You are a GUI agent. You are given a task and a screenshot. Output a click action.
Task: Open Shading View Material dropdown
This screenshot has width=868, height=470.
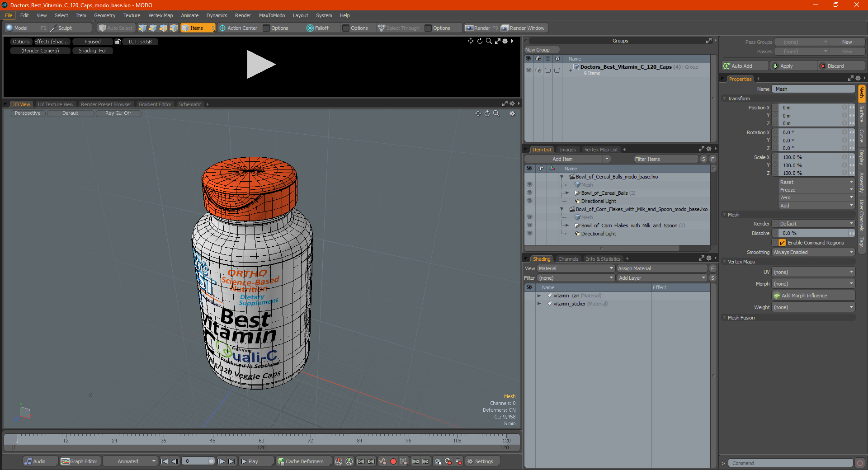(x=576, y=268)
